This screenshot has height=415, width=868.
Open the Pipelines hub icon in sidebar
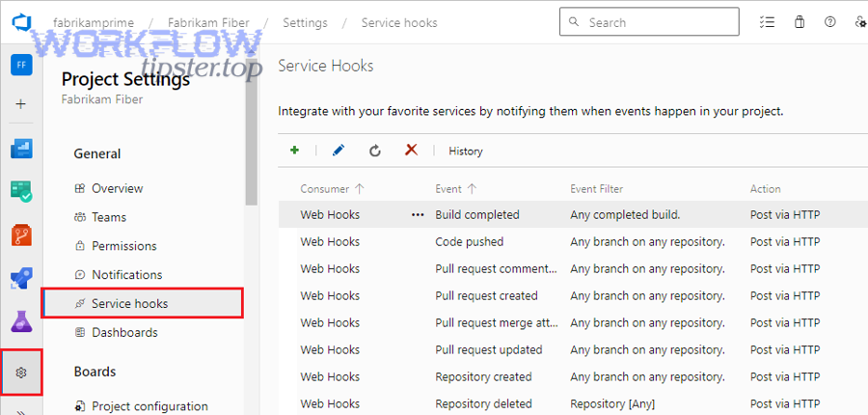21,278
